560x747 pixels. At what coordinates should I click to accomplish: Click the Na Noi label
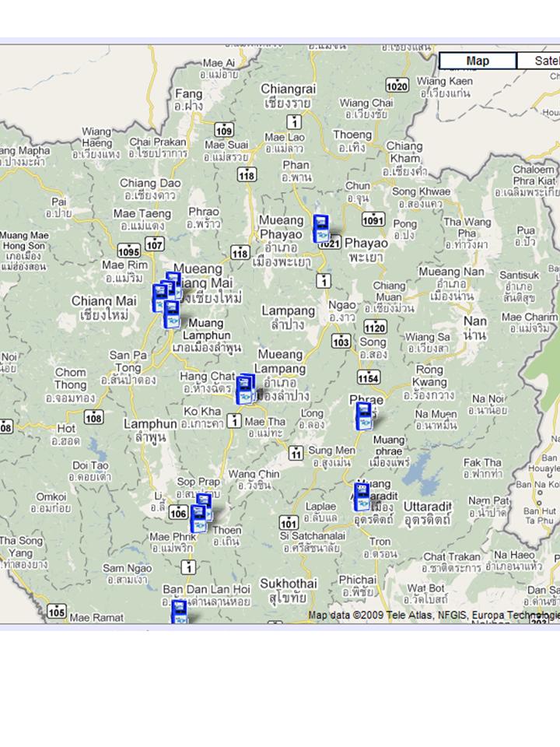click(488, 404)
